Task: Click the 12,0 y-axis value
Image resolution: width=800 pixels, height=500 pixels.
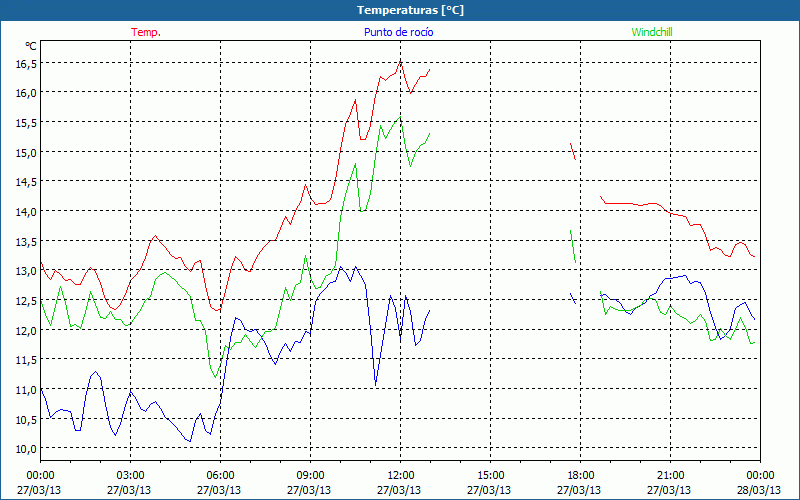Action: pyautogui.click(x=27, y=330)
